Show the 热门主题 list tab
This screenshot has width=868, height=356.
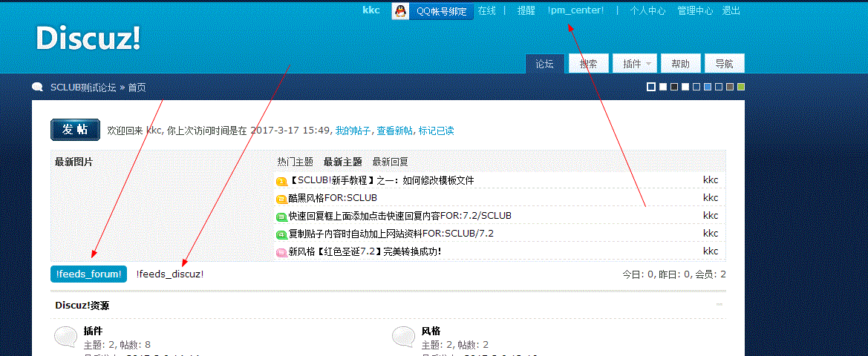(295, 162)
